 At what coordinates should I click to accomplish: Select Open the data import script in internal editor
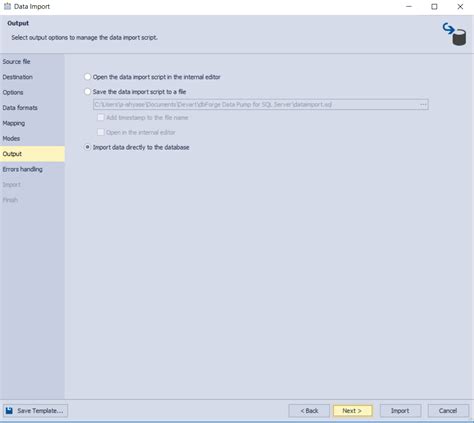pos(87,77)
